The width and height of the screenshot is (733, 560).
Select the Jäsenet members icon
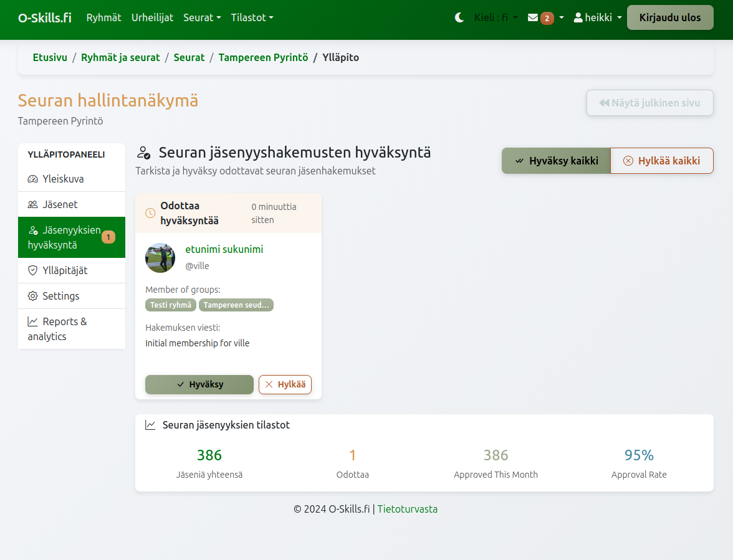tap(32, 204)
